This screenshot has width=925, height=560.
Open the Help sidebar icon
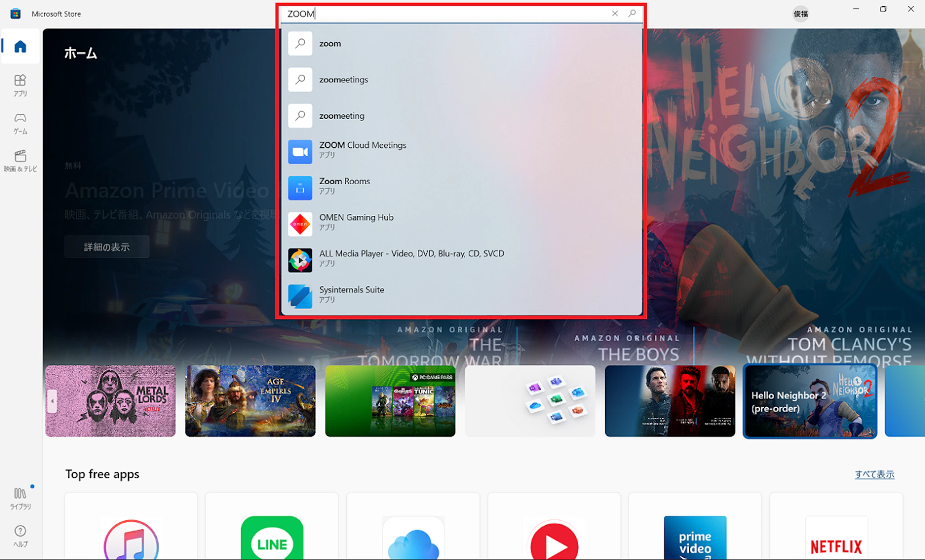pos(20,535)
